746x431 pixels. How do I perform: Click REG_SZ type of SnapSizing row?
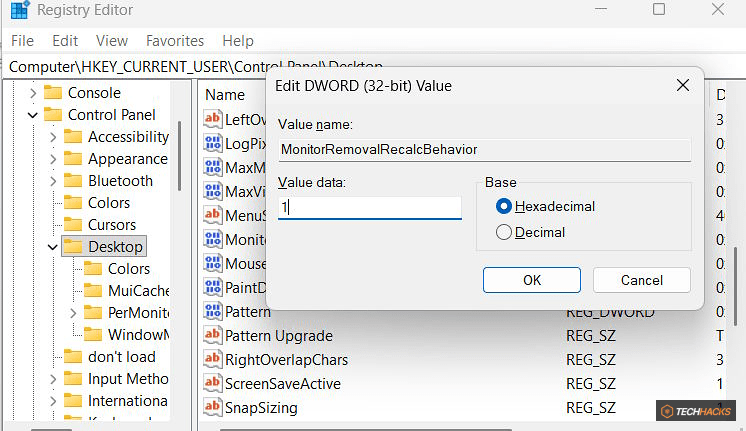click(591, 408)
